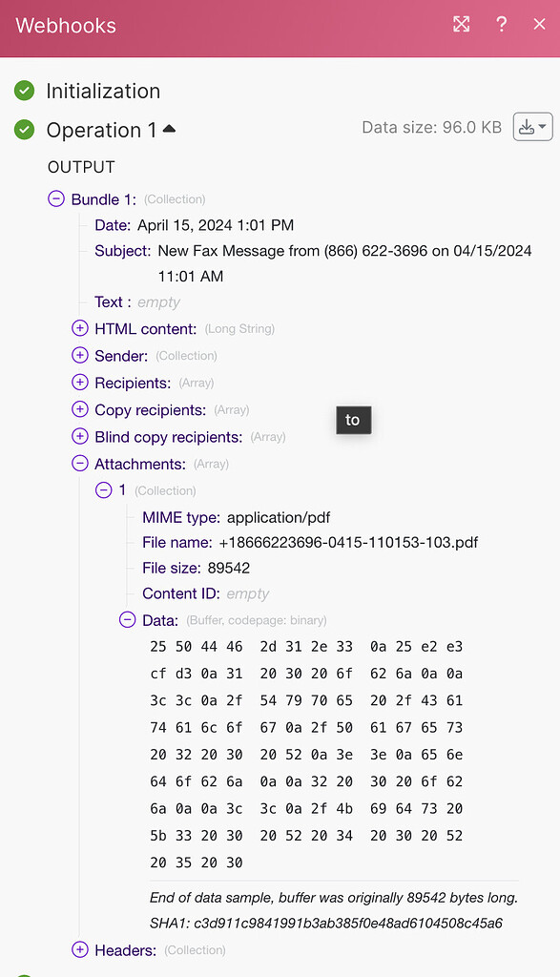Viewport: 560px width, 977px height.
Task: Expand the Blind copy recipients array
Action: point(79,436)
